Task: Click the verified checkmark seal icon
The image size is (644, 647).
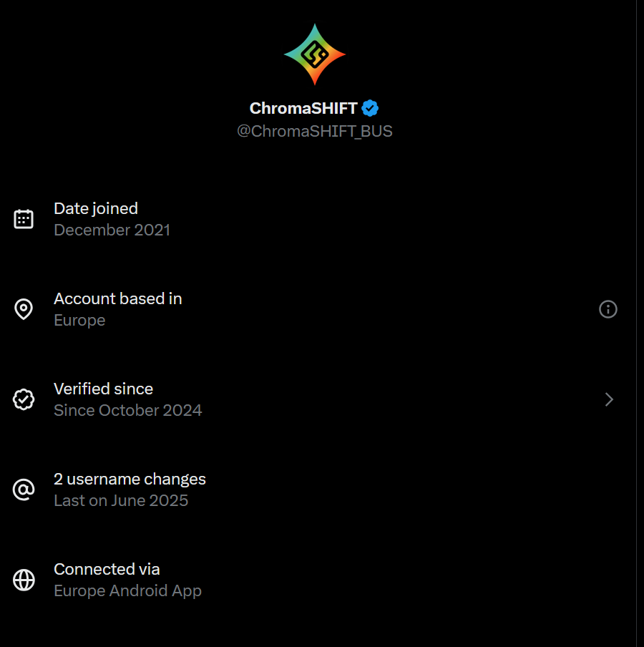Action: (24, 399)
